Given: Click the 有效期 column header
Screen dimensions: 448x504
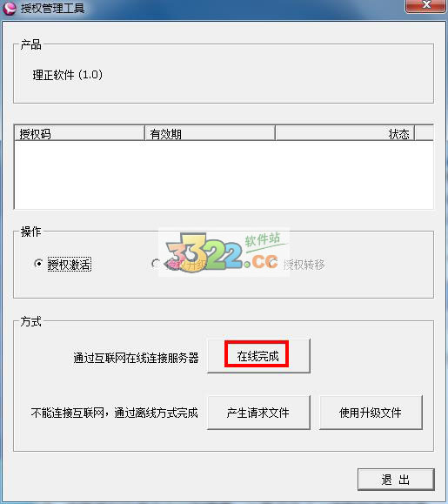Looking at the screenshot, I should point(210,133).
